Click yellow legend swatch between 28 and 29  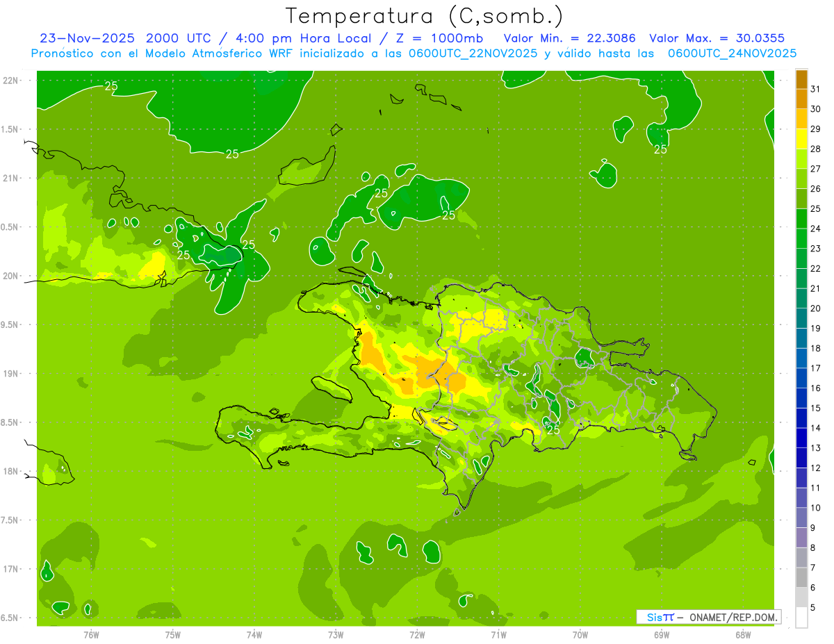tap(801, 139)
